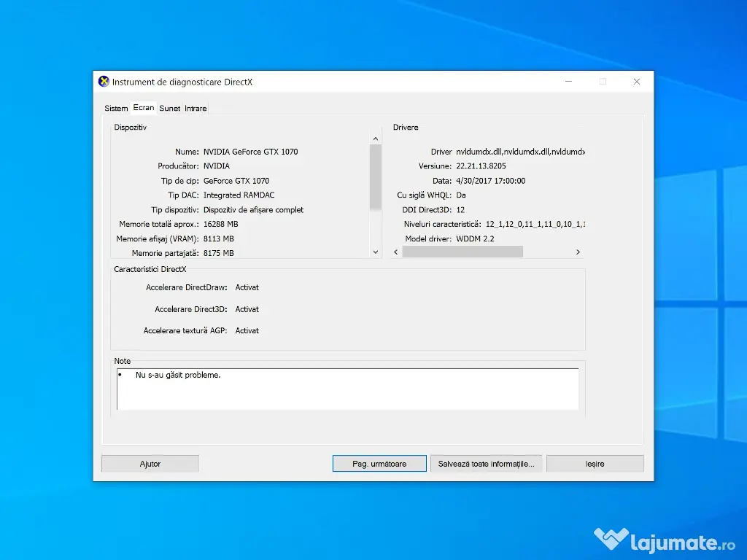Click the device name NVIDIA GeForce GTX 1070
The image size is (747, 560).
coord(251,152)
